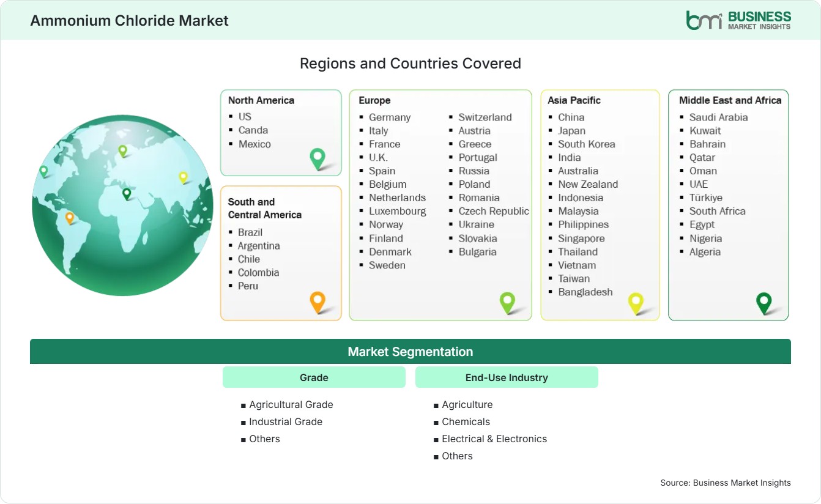The height and width of the screenshot is (504, 821).
Task: Click 'Canda' in North America list
Action: point(253,130)
